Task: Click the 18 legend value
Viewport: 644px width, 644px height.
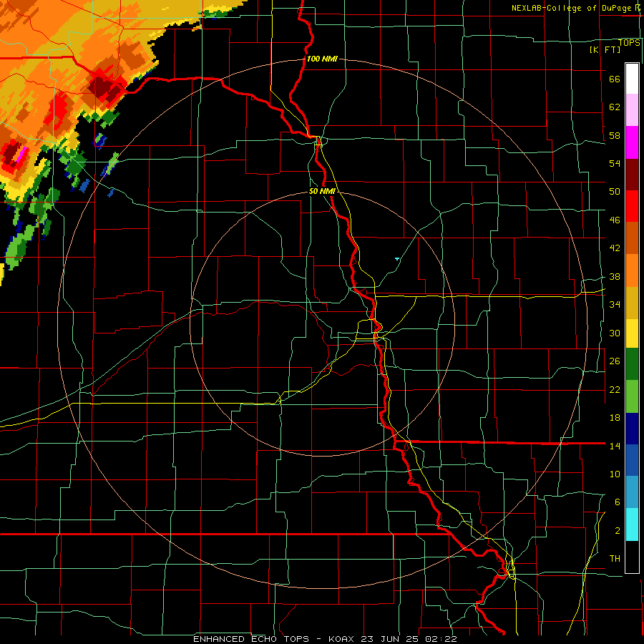Action: [615, 418]
